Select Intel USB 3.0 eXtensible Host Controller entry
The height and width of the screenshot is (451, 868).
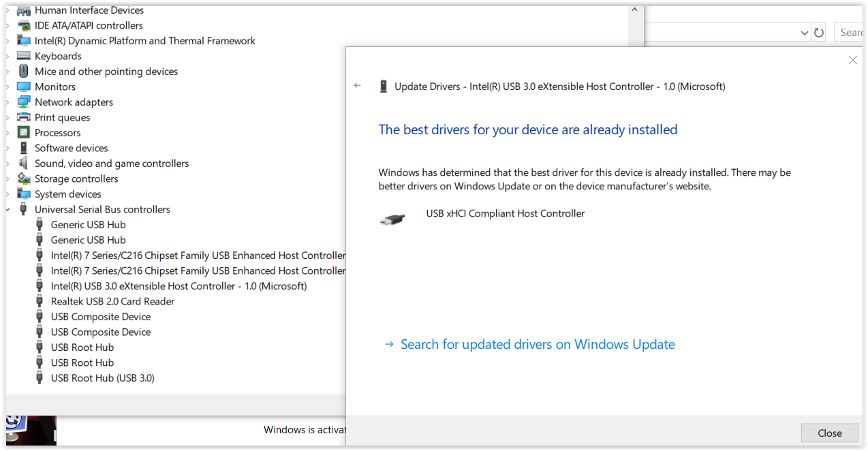pos(179,286)
